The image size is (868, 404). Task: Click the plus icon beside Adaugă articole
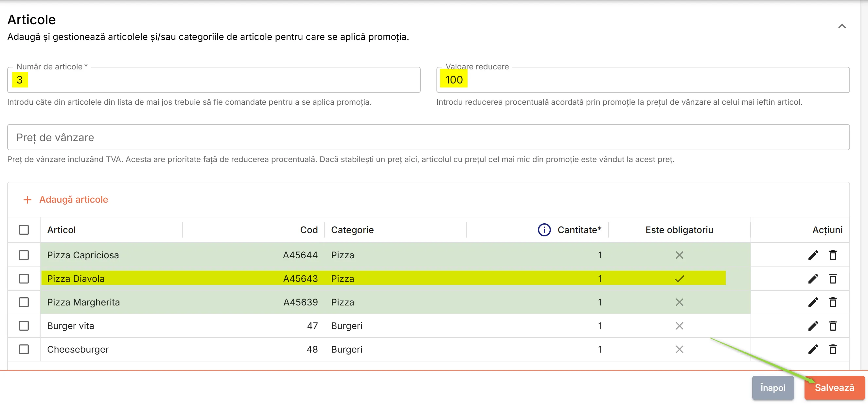click(27, 200)
